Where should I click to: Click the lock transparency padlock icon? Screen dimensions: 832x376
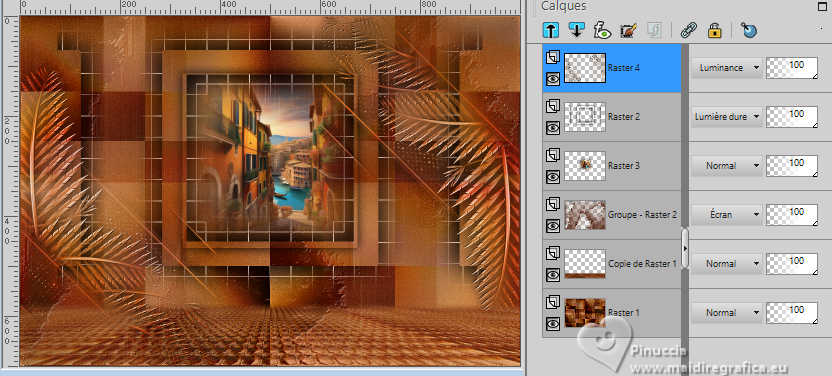coord(715,30)
